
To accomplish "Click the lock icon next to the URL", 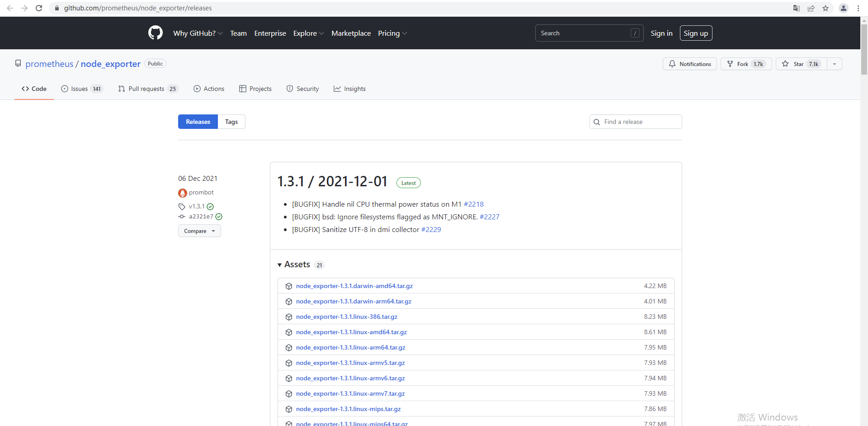I will tap(57, 8).
